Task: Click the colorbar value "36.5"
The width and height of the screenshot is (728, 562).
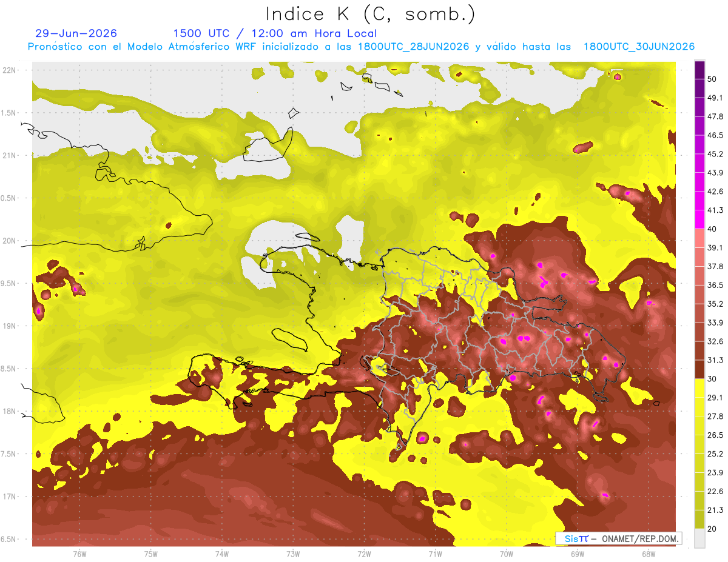Action: [x=715, y=285]
